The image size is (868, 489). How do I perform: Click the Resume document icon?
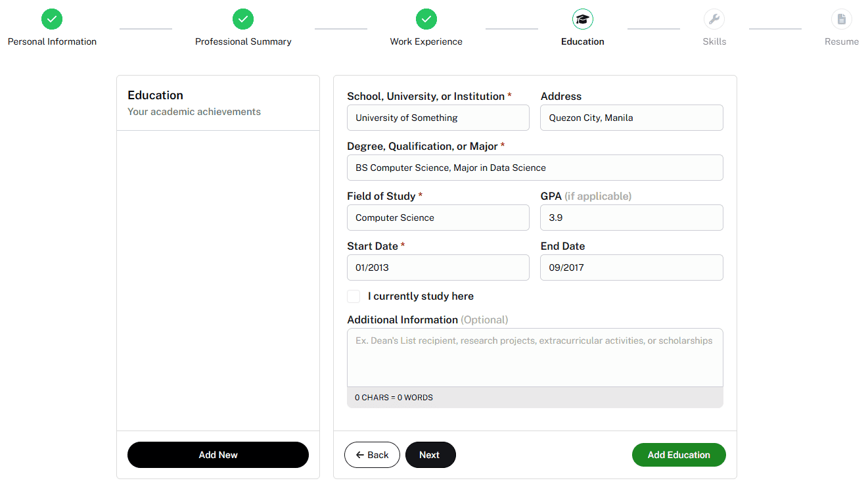842,19
